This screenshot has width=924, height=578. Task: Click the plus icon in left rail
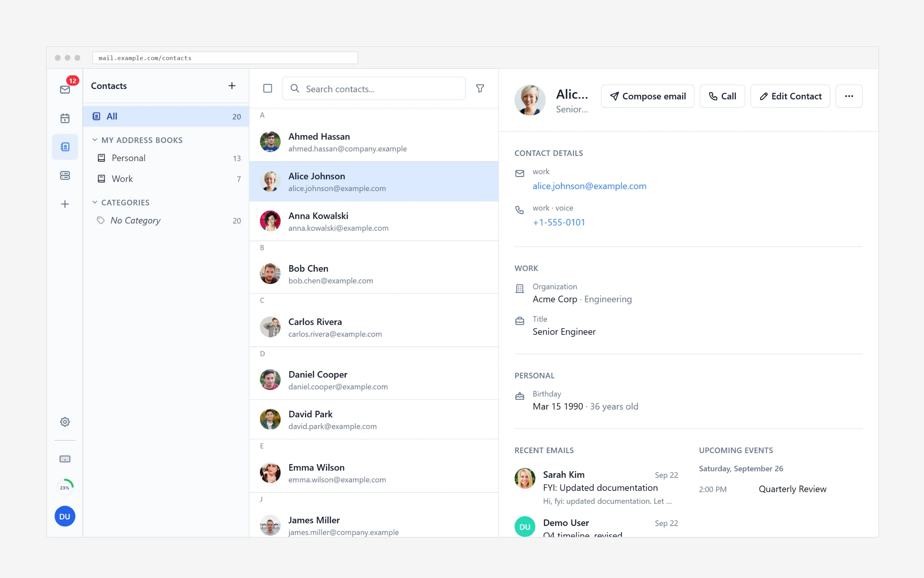click(65, 204)
